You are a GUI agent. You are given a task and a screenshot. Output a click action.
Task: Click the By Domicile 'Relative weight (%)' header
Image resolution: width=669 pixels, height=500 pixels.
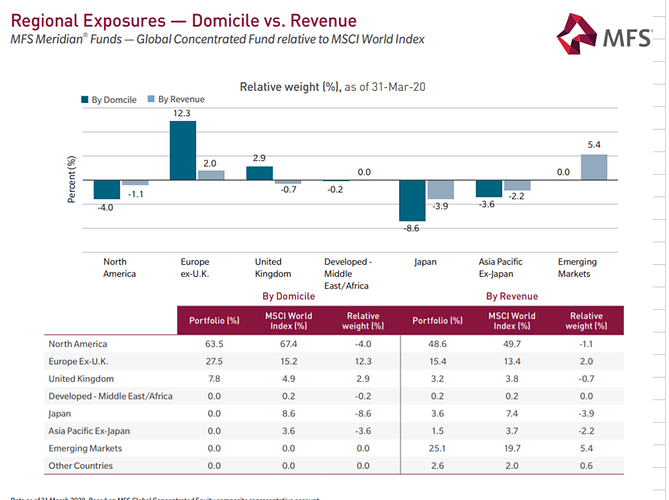(363, 321)
